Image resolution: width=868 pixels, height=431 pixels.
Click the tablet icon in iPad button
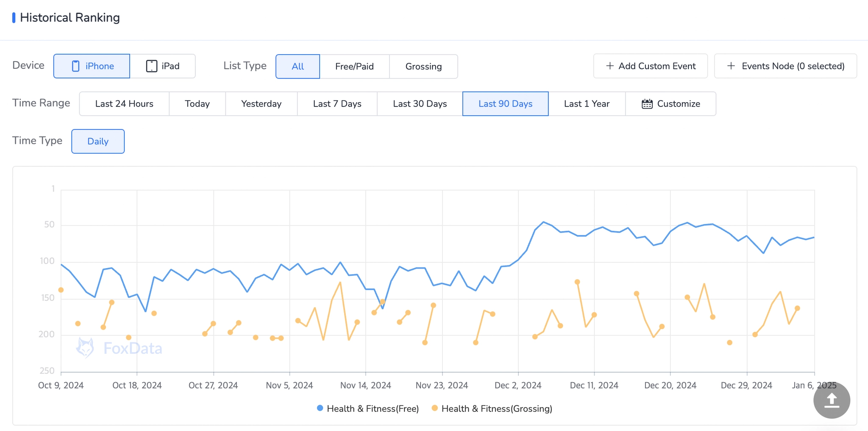(151, 66)
